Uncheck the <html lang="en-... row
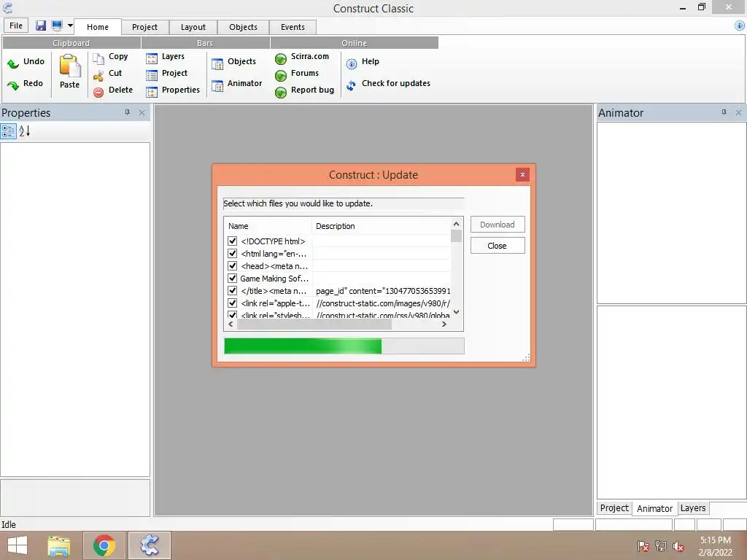The height and width of the screenshot is (560, 747). tap(233, 253)
